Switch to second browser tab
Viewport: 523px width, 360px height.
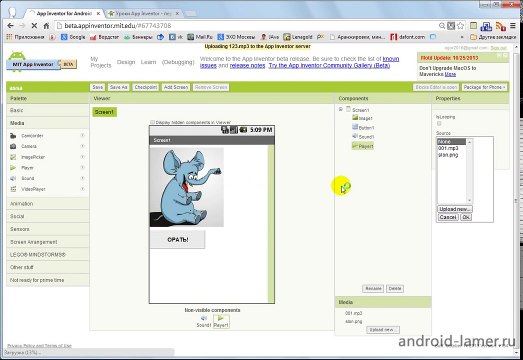click(x=143, y=14)
